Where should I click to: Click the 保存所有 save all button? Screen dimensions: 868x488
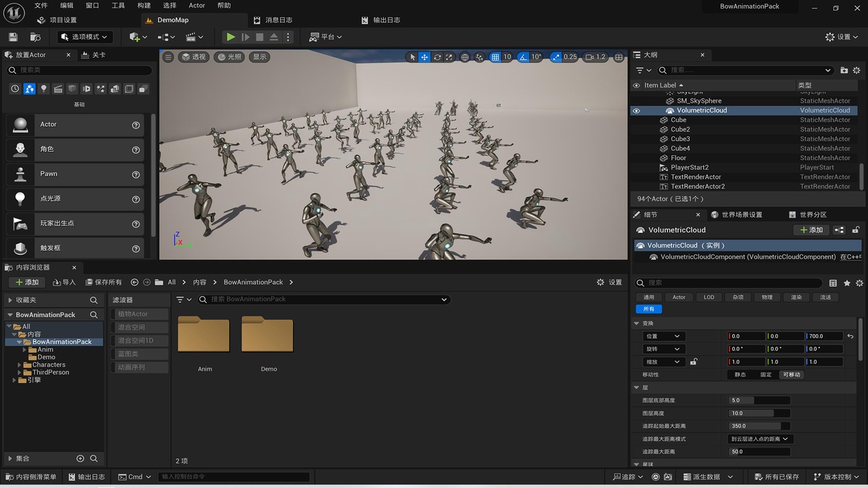[x=104, y=282]
